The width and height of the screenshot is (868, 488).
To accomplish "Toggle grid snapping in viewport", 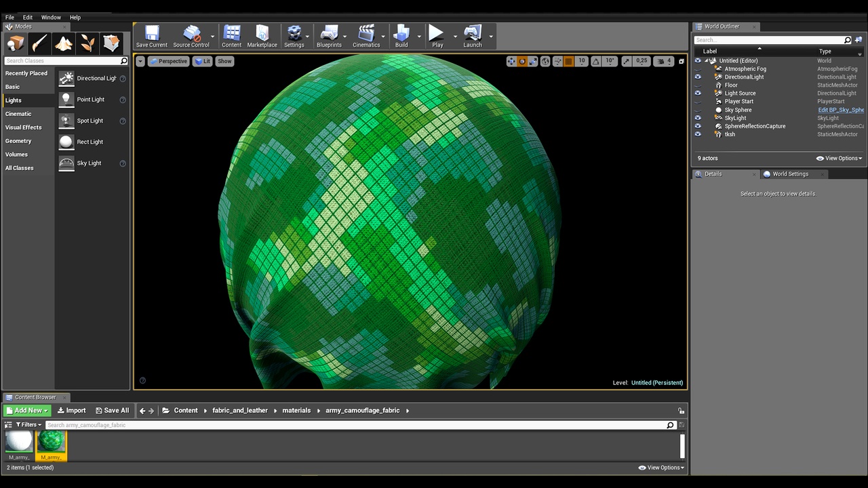I will (x=568, y=62).
